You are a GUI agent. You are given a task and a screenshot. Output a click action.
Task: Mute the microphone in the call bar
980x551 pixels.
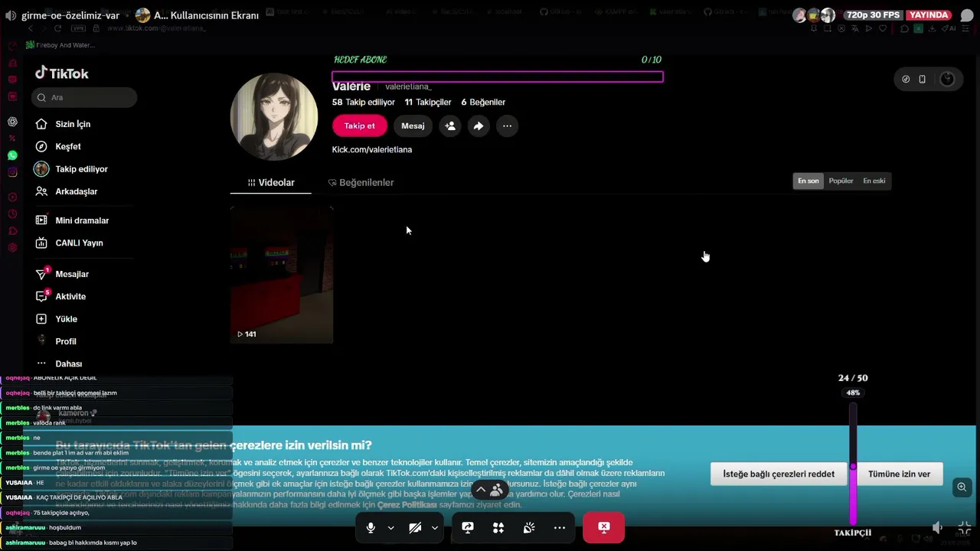tap(371, 528)
